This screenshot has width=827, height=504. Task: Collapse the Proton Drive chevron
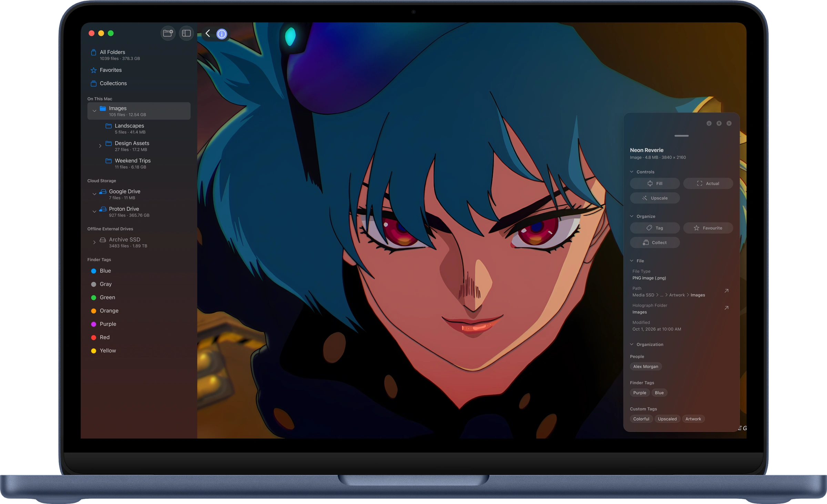pos(94,212)
